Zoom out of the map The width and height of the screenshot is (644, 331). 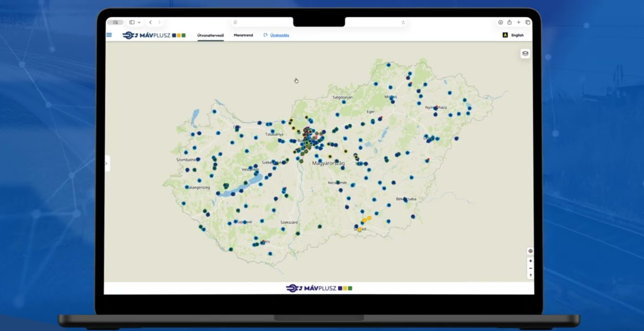click(x=530, y=268)
